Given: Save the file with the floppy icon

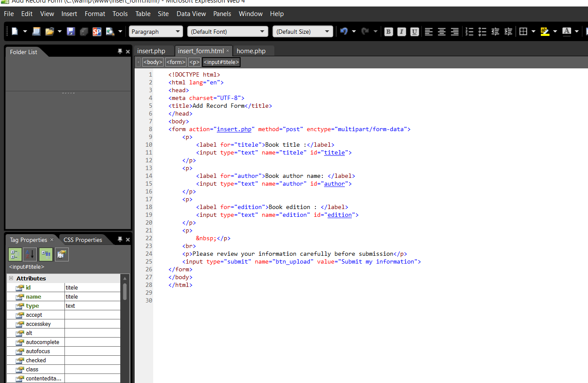Looking at the screenshot, I should coord(71,31).
